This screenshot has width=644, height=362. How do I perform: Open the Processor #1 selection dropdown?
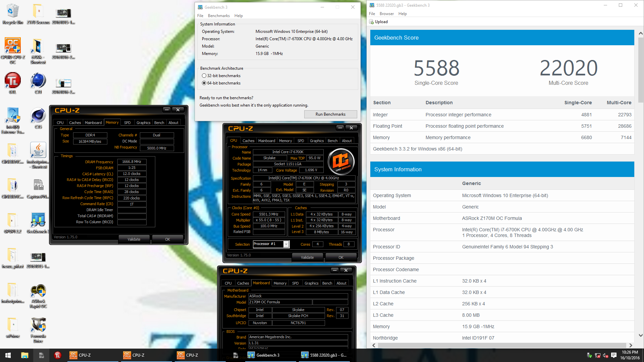tap(286, 244)
